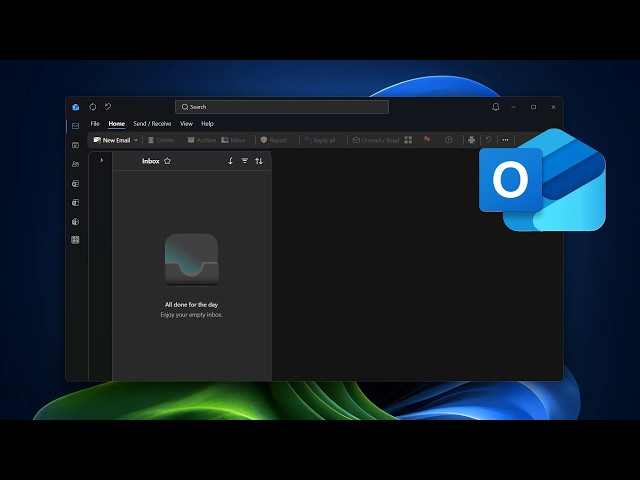
Task: Open notifications with the bell icon
Action: [x=496, y=107]
